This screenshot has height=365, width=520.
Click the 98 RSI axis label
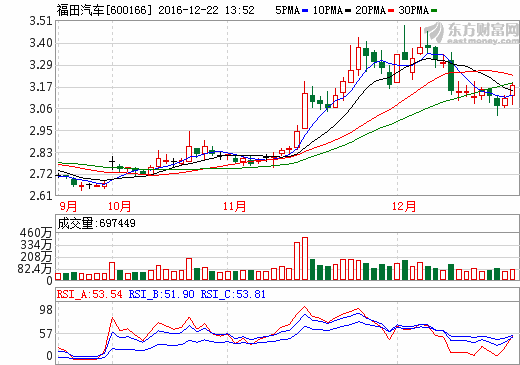pos(46,310)
